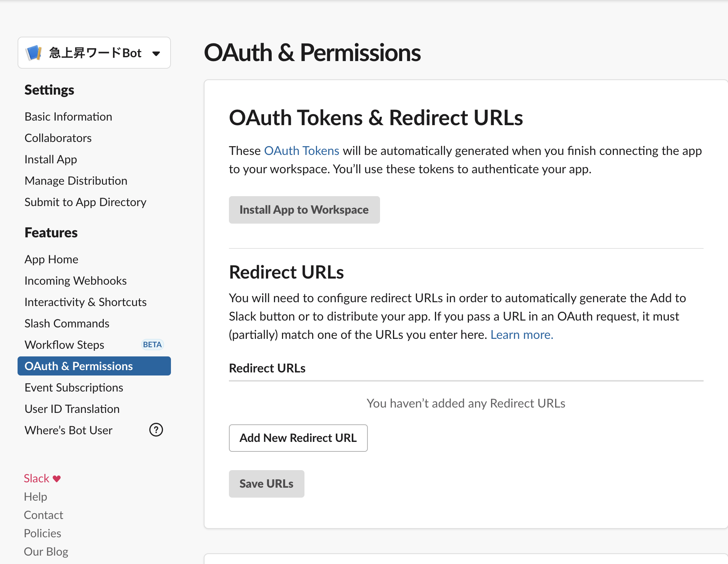The image size is (728, 564).
Task: Visit Our Blog footer link
Action: pos(46,552)
